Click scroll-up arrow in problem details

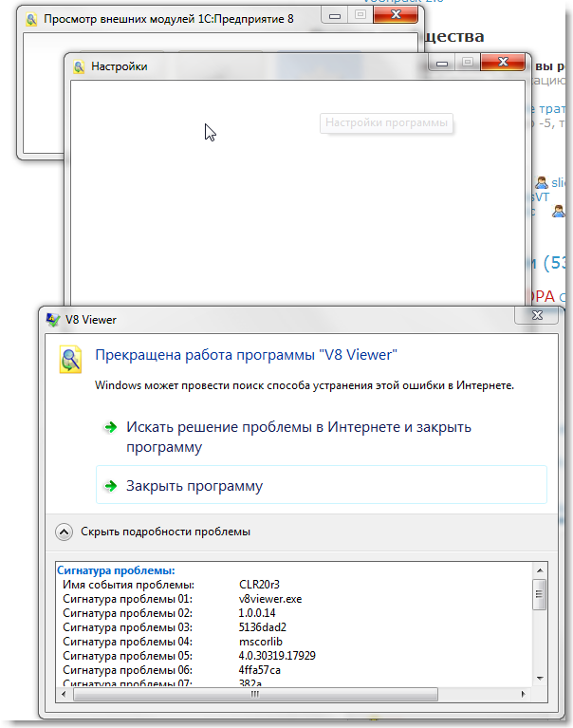540,570
